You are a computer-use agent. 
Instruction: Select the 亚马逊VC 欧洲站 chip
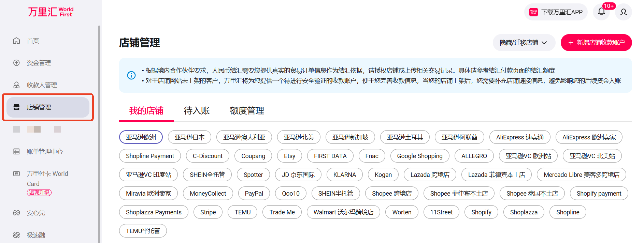528,156
